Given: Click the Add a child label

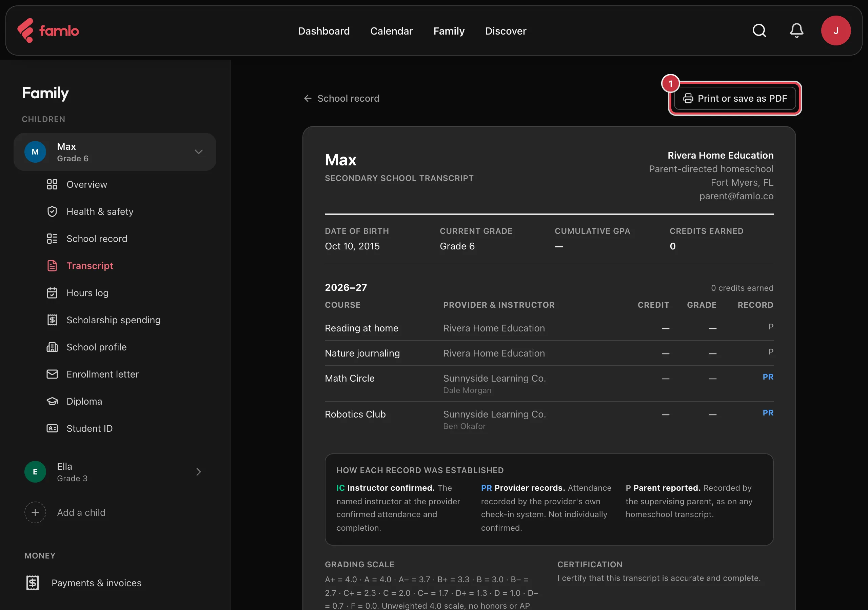Looking at the screenshot, I should [81, 512].
